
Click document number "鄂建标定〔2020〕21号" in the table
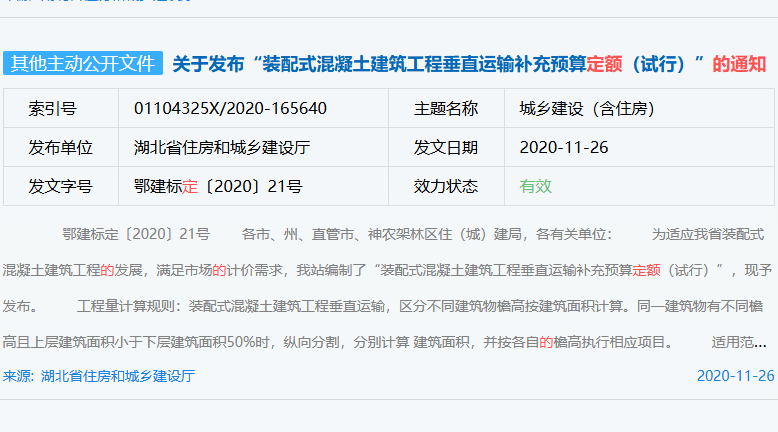click(218, 186)
